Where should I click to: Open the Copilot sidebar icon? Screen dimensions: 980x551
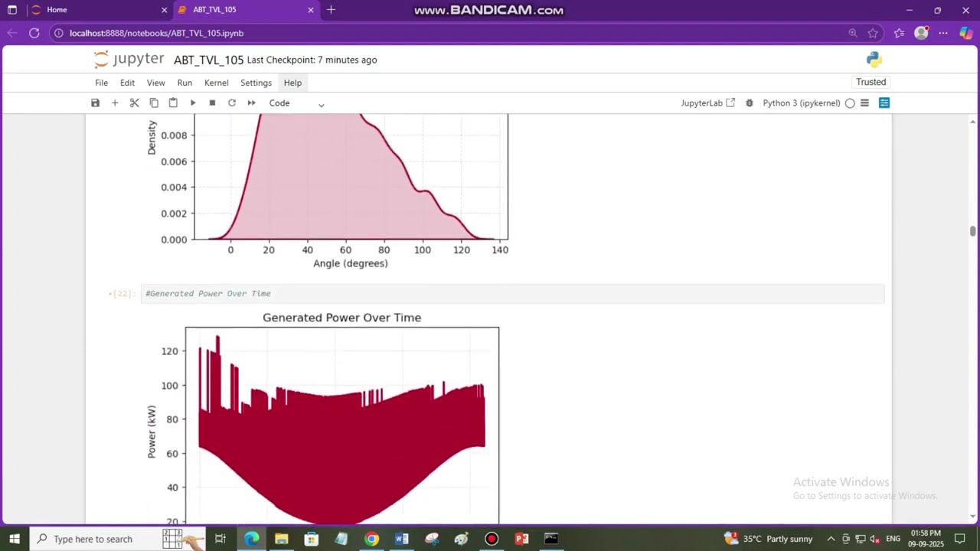[966, 33]
